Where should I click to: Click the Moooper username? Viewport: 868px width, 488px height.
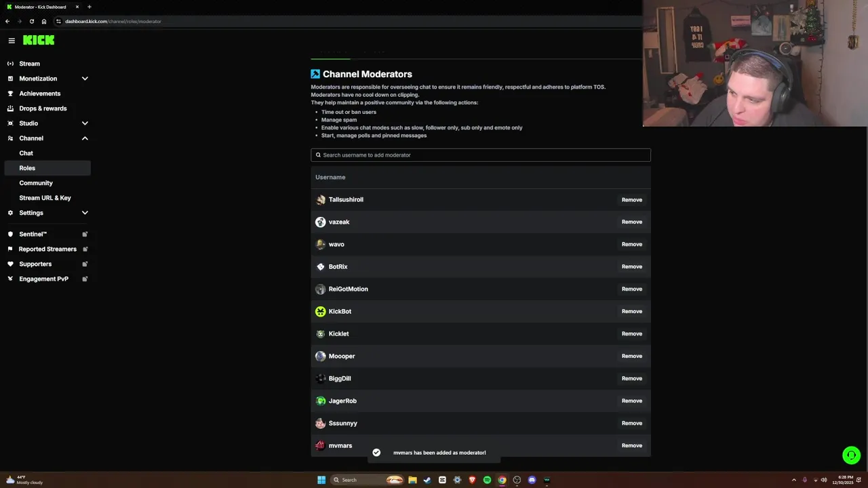[342, 357]
